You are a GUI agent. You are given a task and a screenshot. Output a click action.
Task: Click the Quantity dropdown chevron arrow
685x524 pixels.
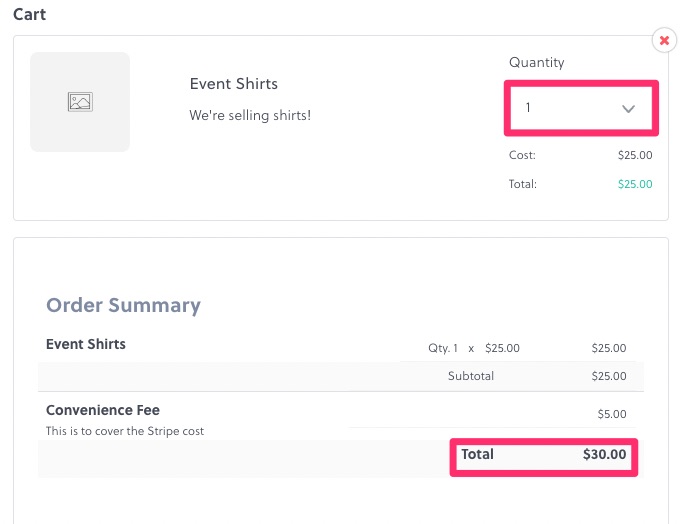pyautogui.click(x=629, y=108)
